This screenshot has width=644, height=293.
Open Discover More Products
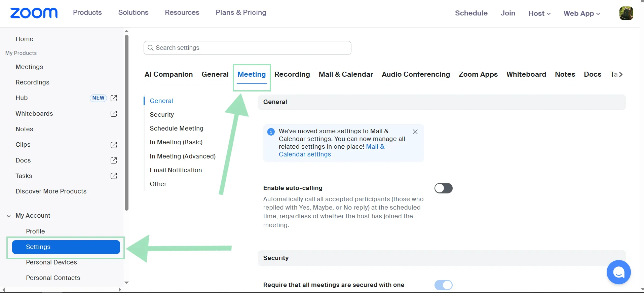click(x=51, y=191)
